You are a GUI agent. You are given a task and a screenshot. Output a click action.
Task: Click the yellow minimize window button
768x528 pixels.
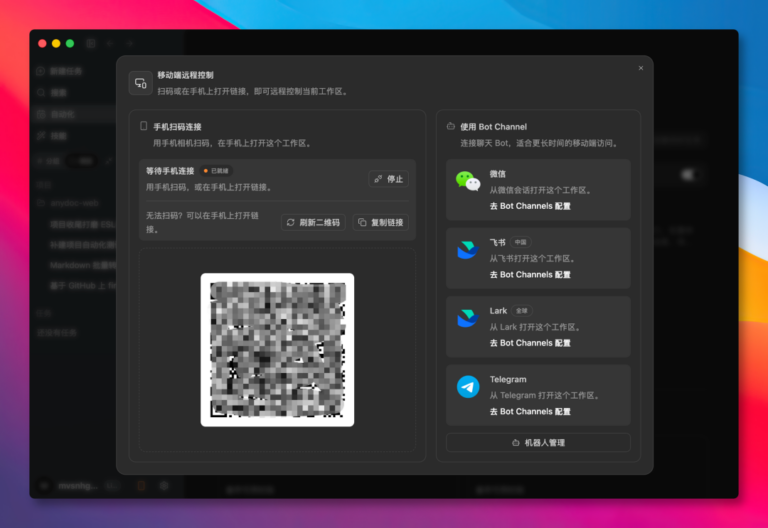(x=56, y=43)
